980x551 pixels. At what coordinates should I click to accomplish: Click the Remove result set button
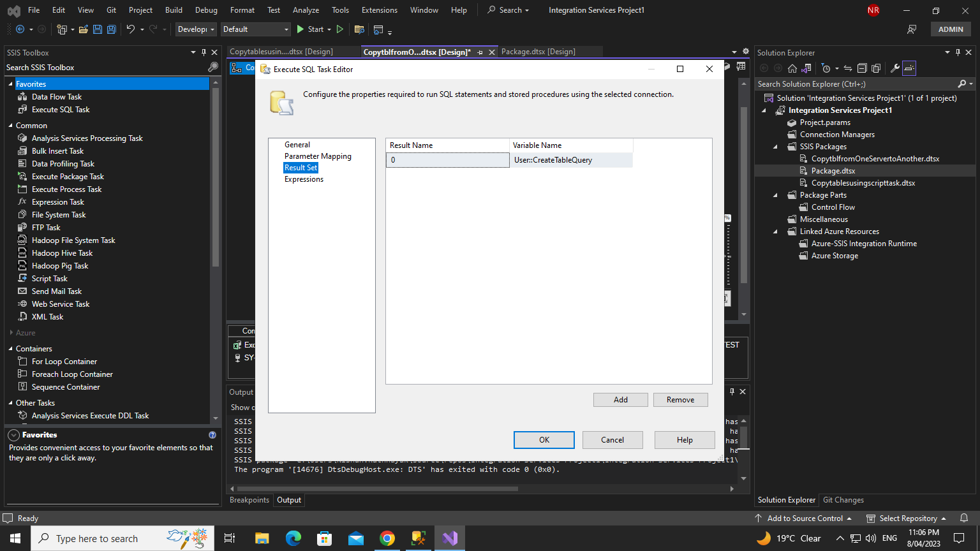click(681, 400)
